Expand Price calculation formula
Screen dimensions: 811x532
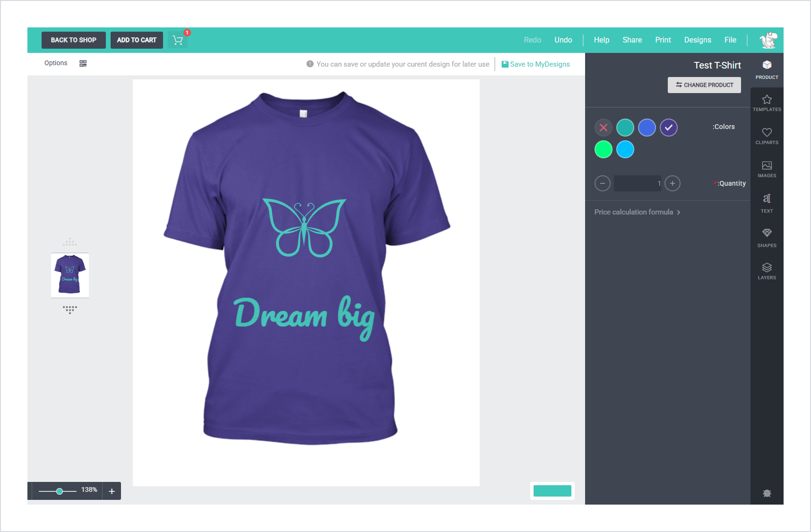637,212
